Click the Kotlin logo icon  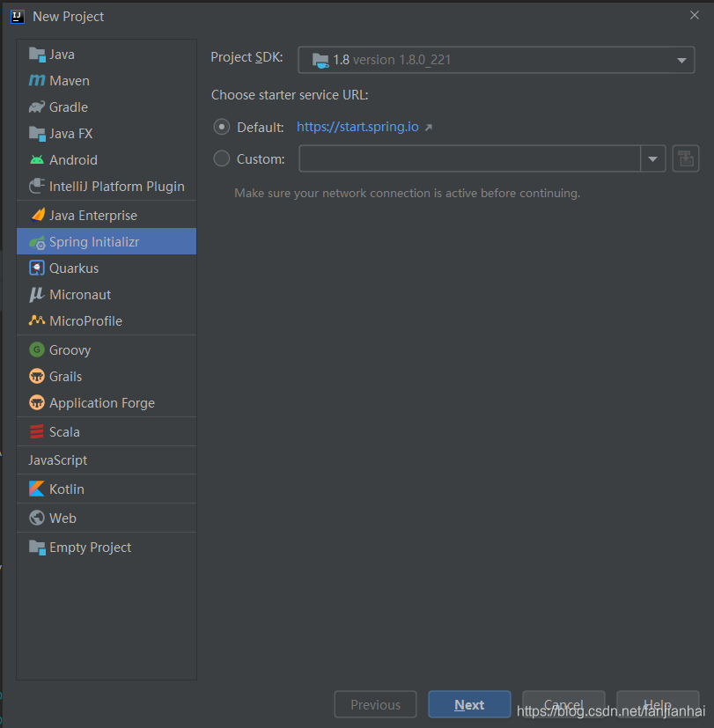pos(37,489)
